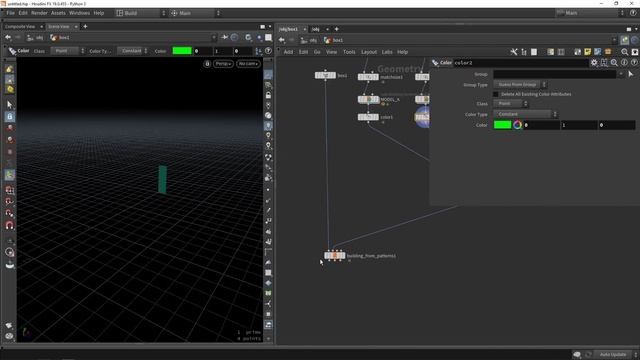This screenshot has width=640, height=360.
Task: Select the MODEL_A node in network
Action: tap(368, 99)
